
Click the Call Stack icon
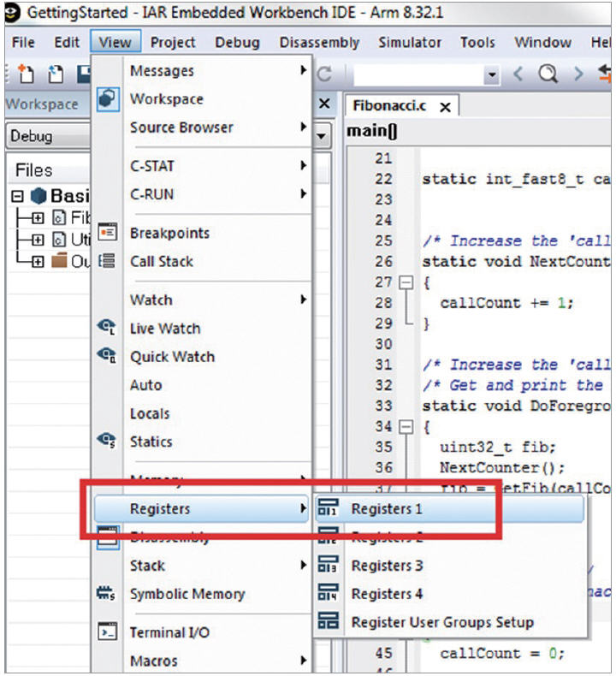[x=108, y=262]
